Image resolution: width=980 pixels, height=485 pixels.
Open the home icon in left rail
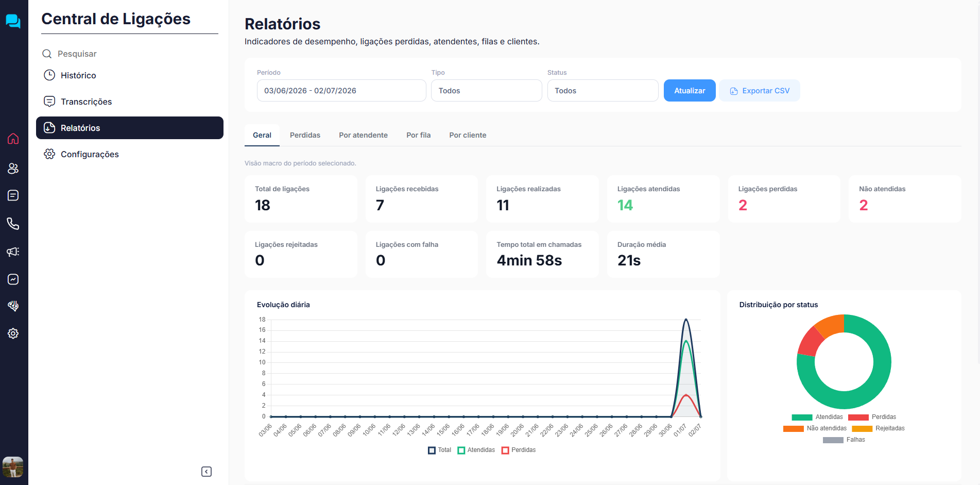pos(13,139)
